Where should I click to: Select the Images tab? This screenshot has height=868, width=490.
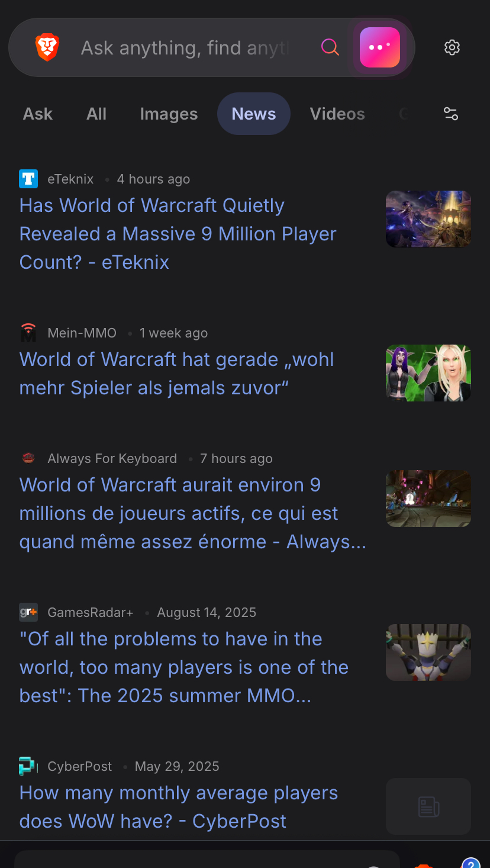click(169, 114)
